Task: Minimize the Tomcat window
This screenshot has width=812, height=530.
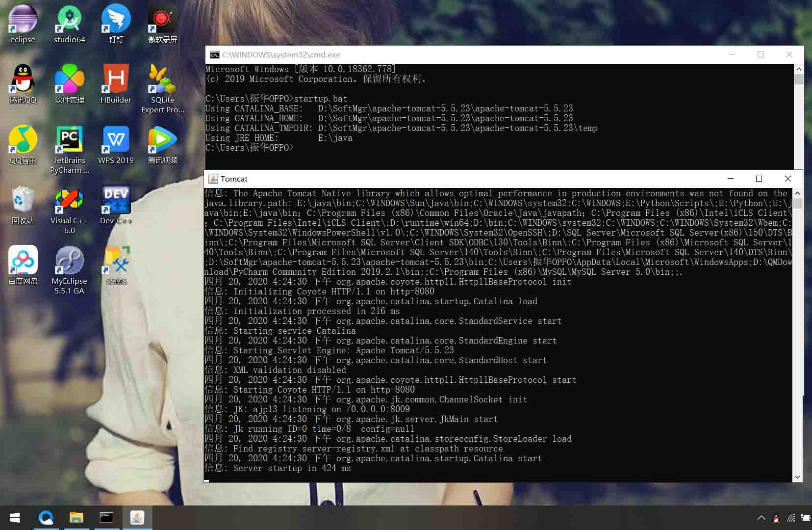Action: click(x=731, y=179)
